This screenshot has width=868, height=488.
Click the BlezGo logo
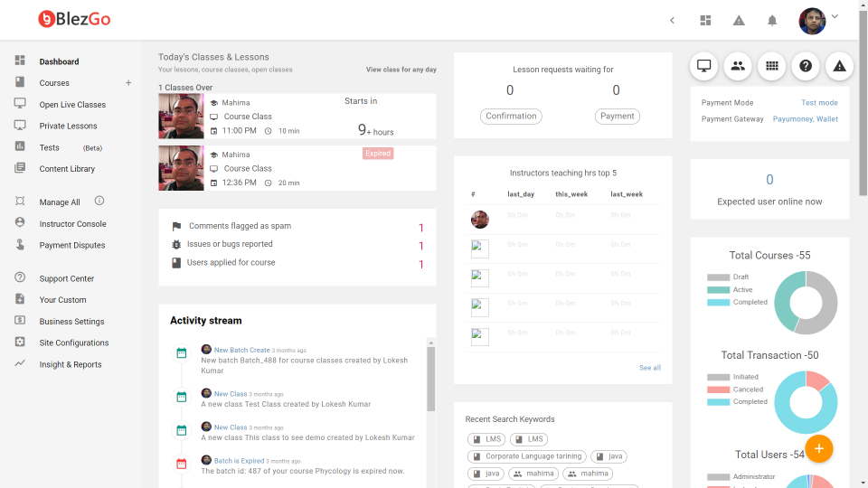(x=74, y=19)
